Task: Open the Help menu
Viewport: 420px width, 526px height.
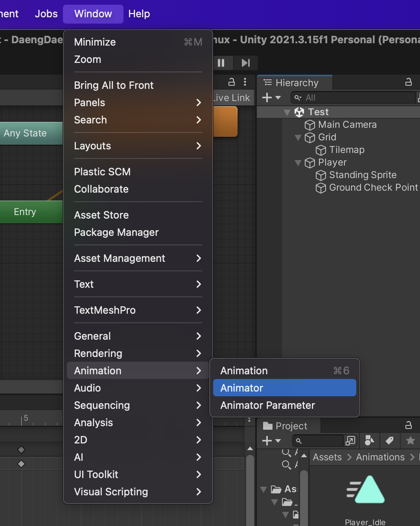Action: (x=139, y=14)
